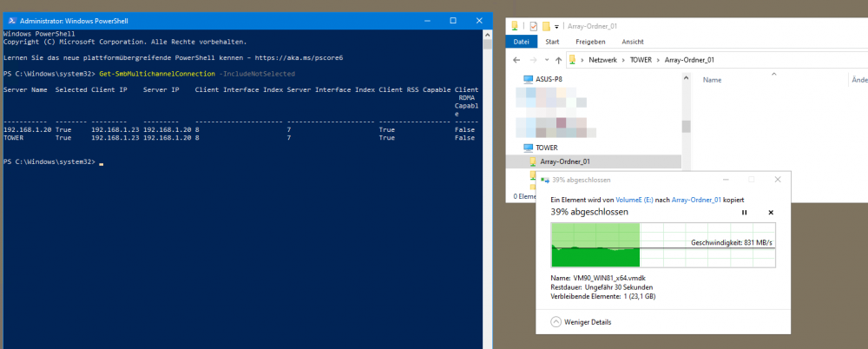Click the navigation pane scrollbar thumb
The width and height of the screenshot is (868, 349).
(x=687, y=127)
